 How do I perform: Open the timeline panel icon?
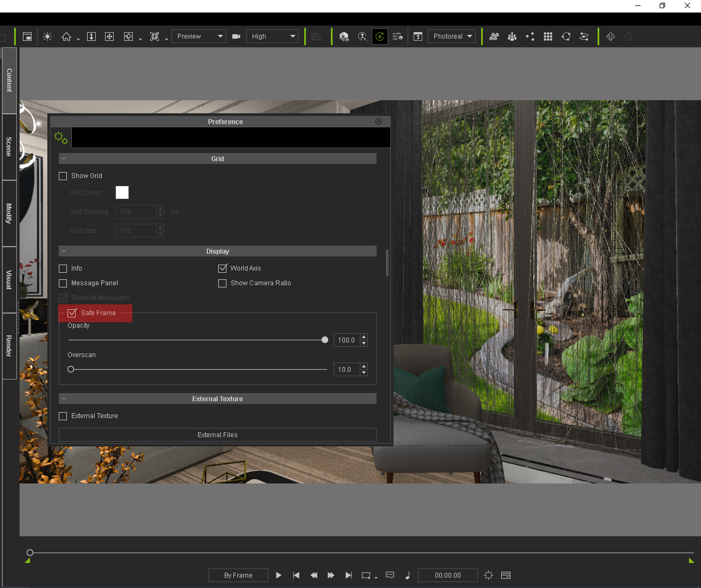pyautogui.click(x=506, y=575)
